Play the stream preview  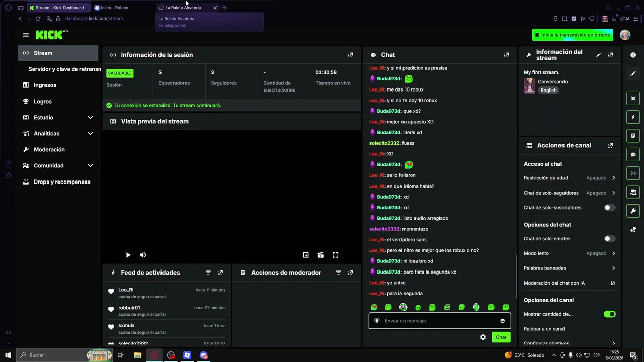[x=128, y=255]
